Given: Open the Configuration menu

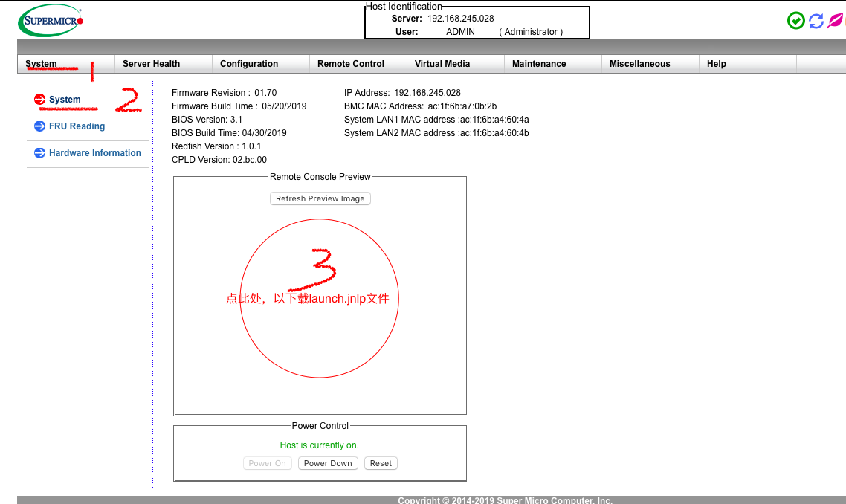Looking at the screenshot, I should (248, 64).
